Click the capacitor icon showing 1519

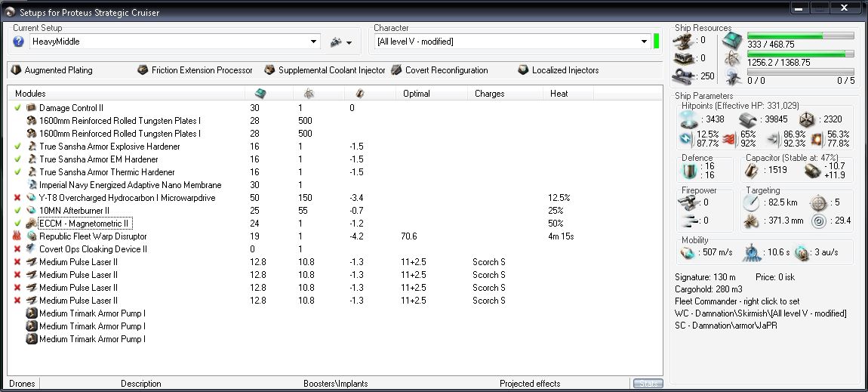pos(753,171)
